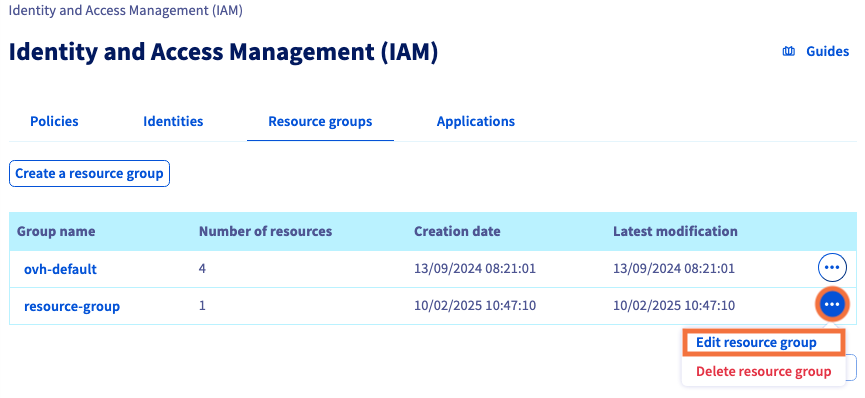The image size is (865, 398).
Task: Switch to the Identities tab
Action: click(173, 121)
